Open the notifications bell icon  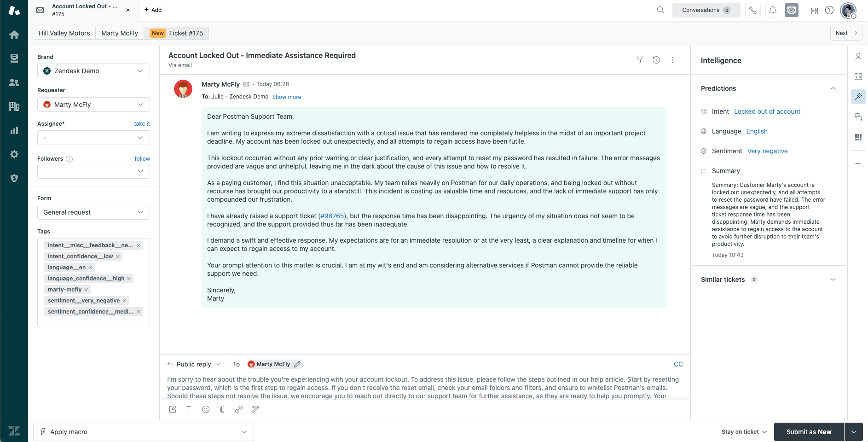(773, 10)
